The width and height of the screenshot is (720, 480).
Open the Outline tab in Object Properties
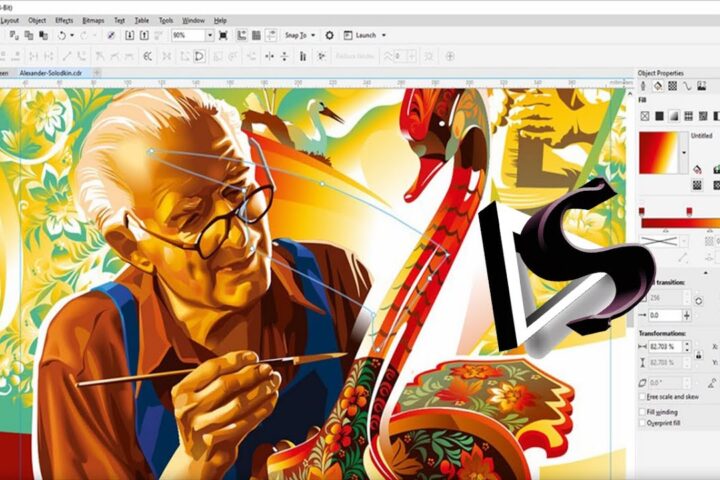[643, 86]
